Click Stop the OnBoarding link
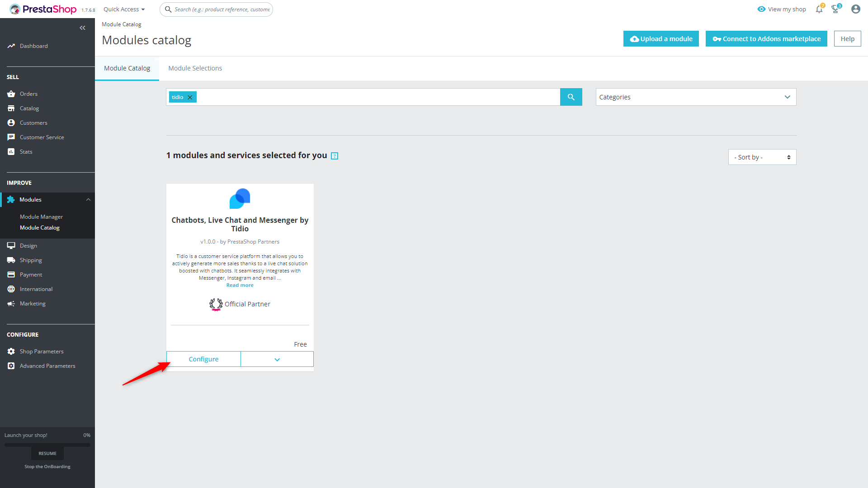 [x=47, y=467]
